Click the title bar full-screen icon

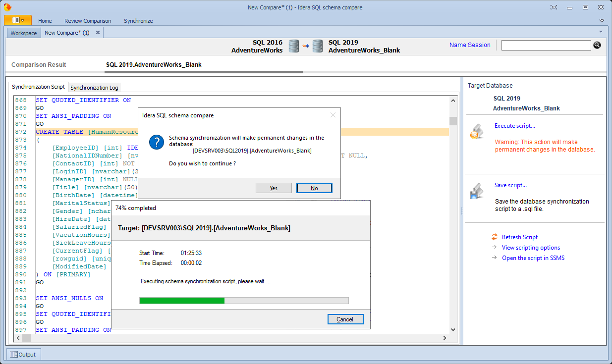tap(554, 7)
